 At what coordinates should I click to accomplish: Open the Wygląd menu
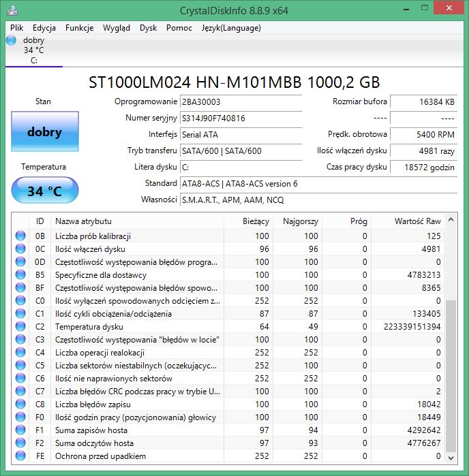click(117, 28)
